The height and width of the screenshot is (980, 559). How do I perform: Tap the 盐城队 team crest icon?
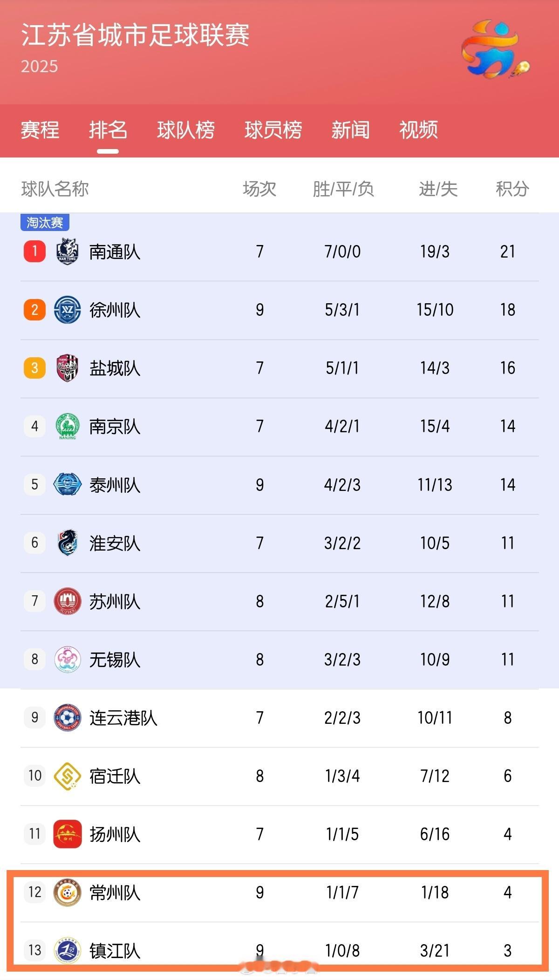pyautogui.click(x=68, y=368)
